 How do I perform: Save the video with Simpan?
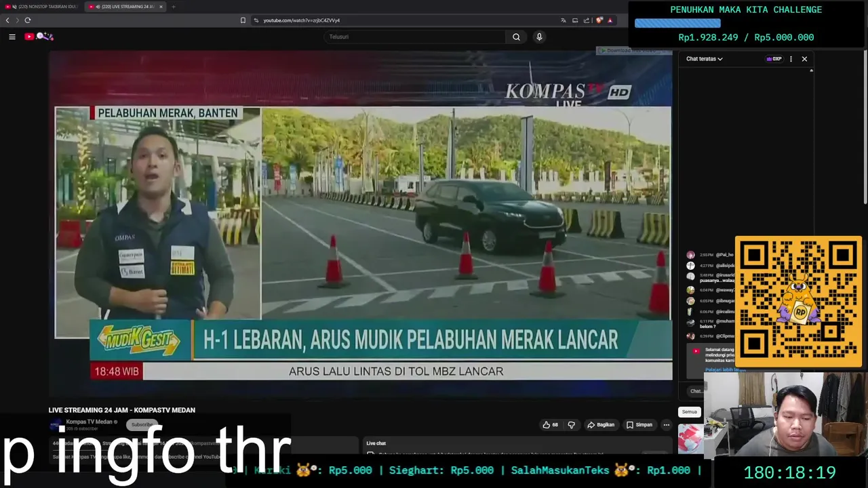point(639,425)
